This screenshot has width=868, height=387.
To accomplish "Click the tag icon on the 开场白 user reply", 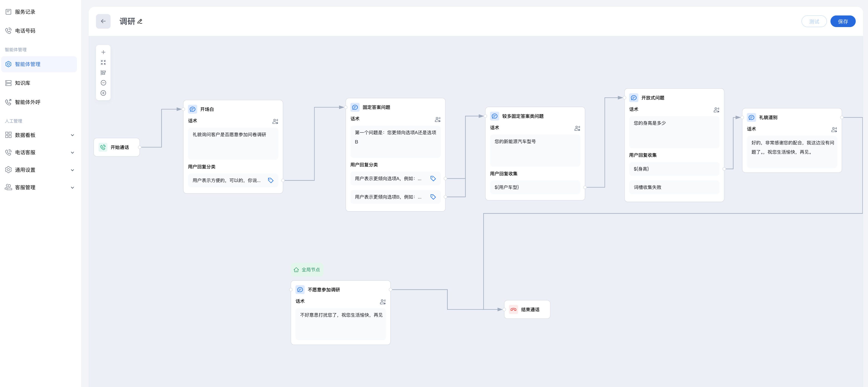I will coord(271,181).
